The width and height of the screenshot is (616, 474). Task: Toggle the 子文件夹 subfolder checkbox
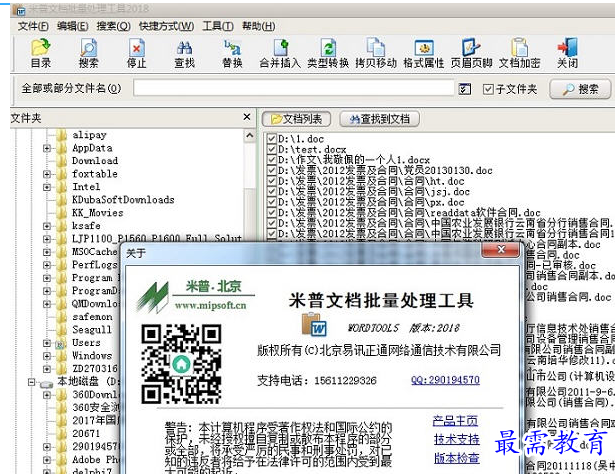coord(488,89)
